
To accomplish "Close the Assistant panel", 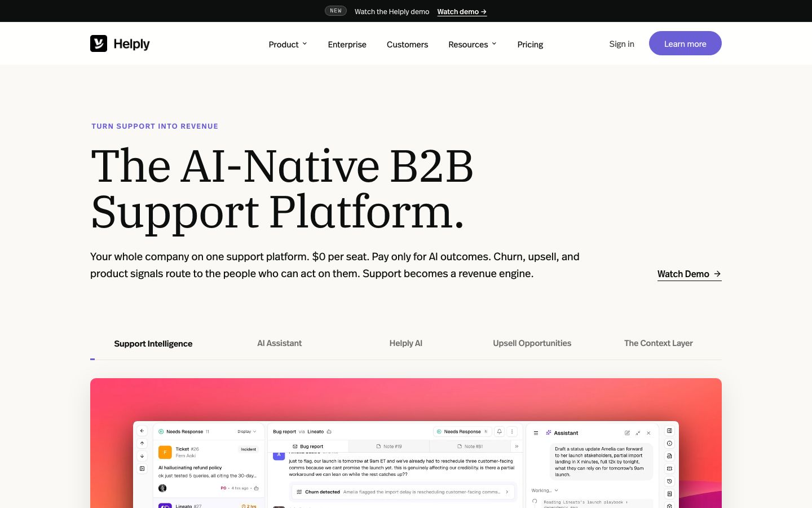I will (x=648, y=433).
